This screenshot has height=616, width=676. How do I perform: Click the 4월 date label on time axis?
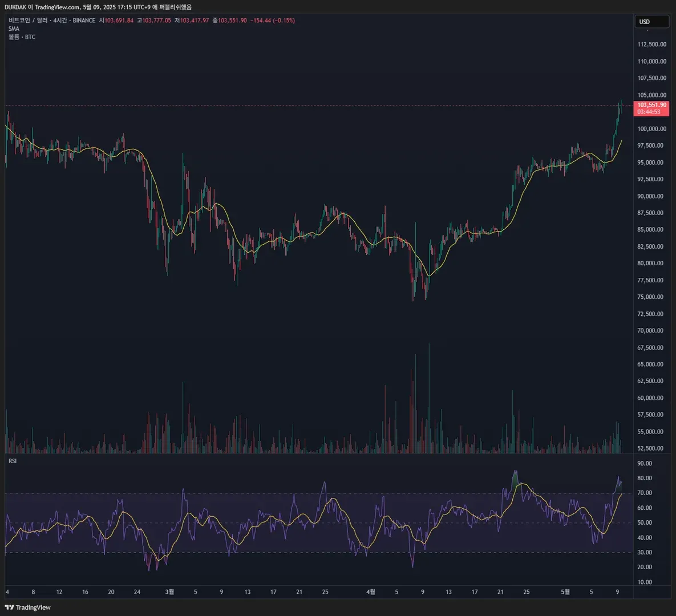[370, 592]
